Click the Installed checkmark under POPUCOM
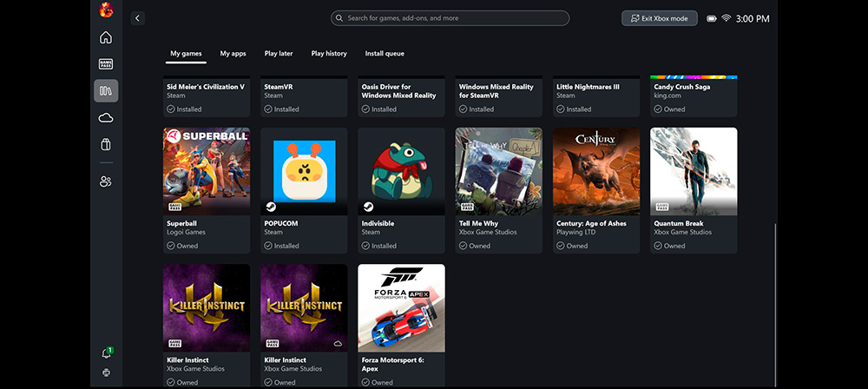Viewport: 868px width, 389px height. (x=268, y=246)
